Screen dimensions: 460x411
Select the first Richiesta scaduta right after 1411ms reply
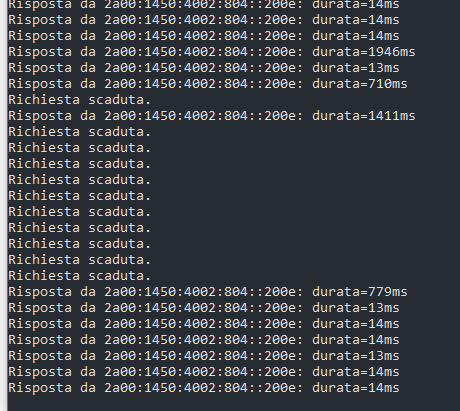80,132
